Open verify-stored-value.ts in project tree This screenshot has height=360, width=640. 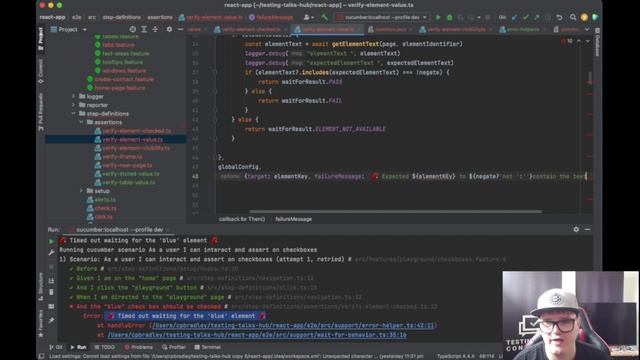click(131, 174)
